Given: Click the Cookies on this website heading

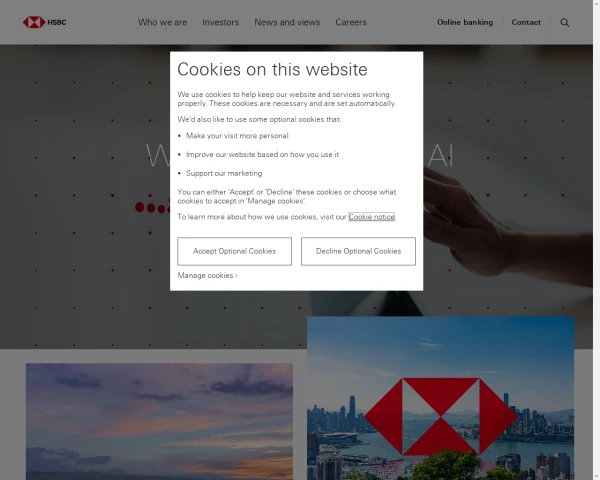Looking at the screenshot, I should coord(272,70).
